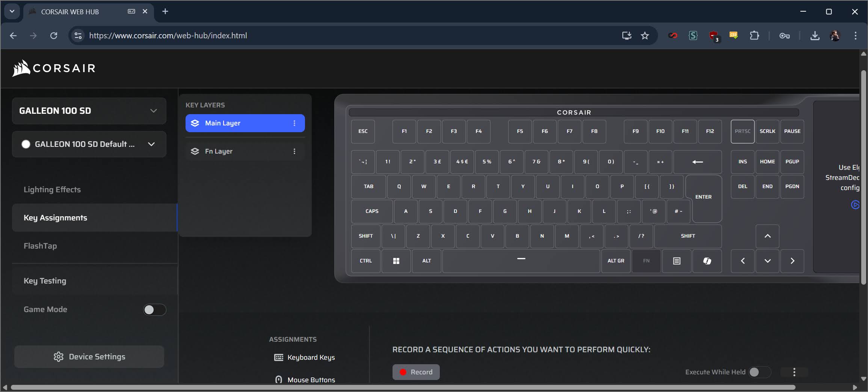Select the F12 key on virtual keyboard
868x392 pixels.
710,131
